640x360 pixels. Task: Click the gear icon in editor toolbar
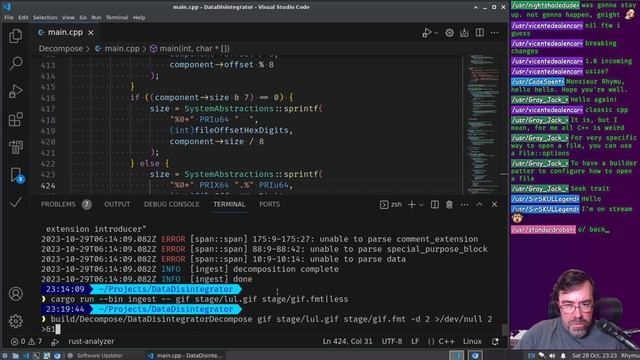tap(449, 33)
